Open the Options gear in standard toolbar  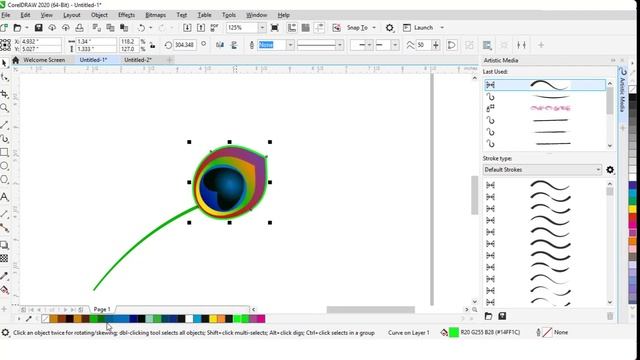[390, 28]
